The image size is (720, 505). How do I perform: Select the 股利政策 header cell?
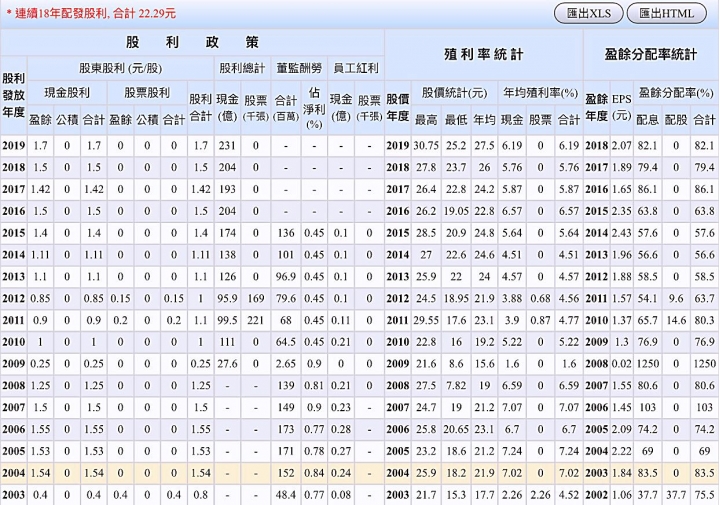pyautogui.click(x=192, y=42)
